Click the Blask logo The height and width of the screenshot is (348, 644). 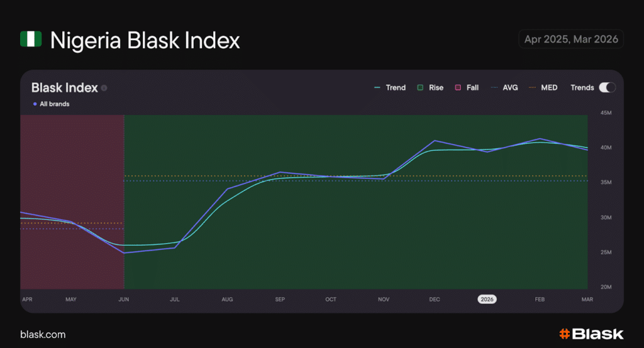tap(591, 334)
